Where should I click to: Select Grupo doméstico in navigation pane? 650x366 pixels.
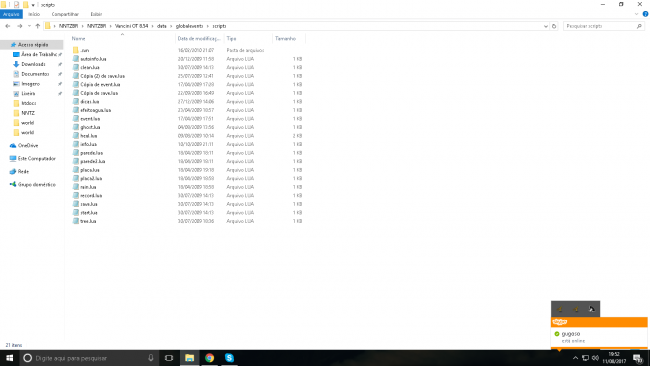[x=36, y=184]
